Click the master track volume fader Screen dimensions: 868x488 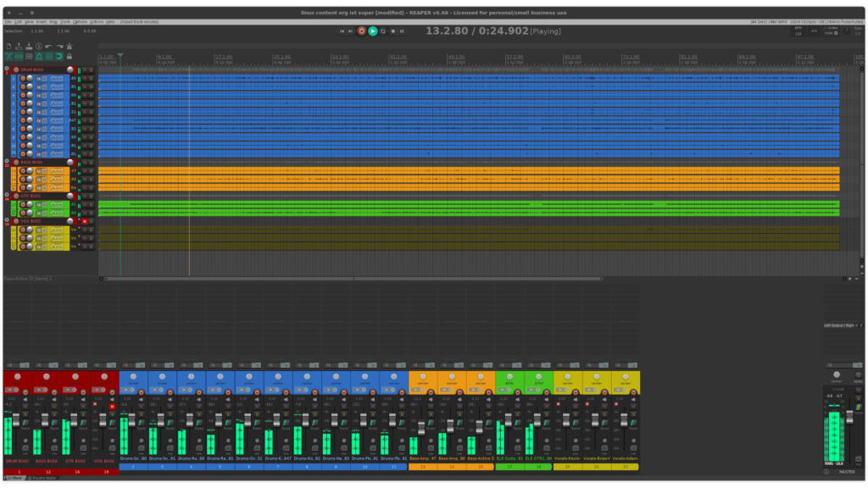pos(849,416)
